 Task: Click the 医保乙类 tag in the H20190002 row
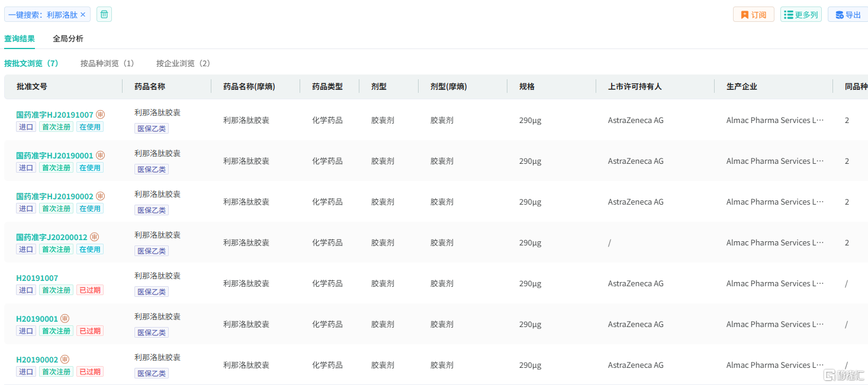click(x=152, y=373)
